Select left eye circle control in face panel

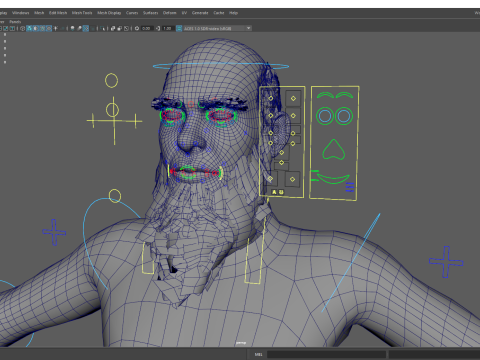click(325, 116)
